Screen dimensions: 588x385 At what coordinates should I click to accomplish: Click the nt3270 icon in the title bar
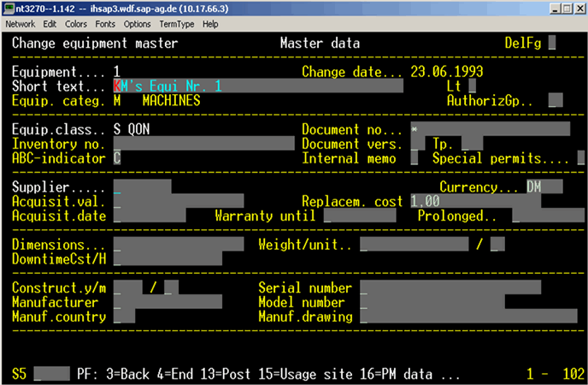(8, 8)
